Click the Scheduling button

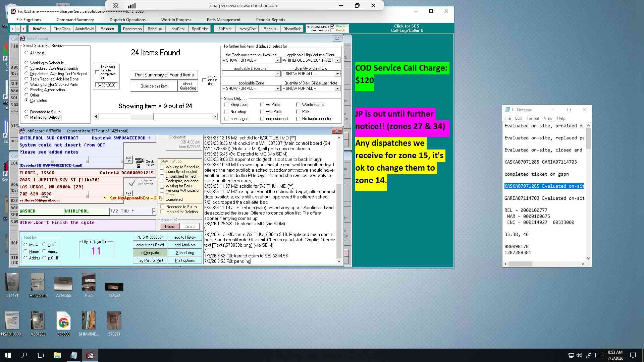point(185,253)
